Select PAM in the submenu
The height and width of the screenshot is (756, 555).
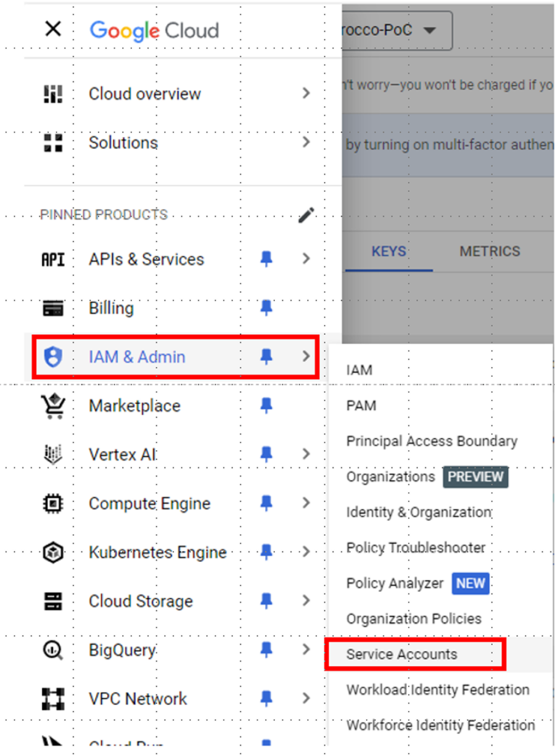click(x=361, y=406)
